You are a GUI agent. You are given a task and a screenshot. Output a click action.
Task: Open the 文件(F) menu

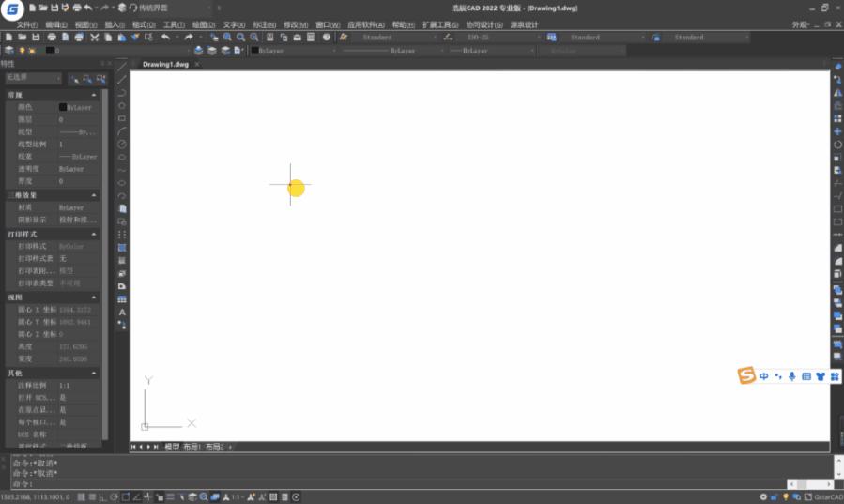pos(27,24)
